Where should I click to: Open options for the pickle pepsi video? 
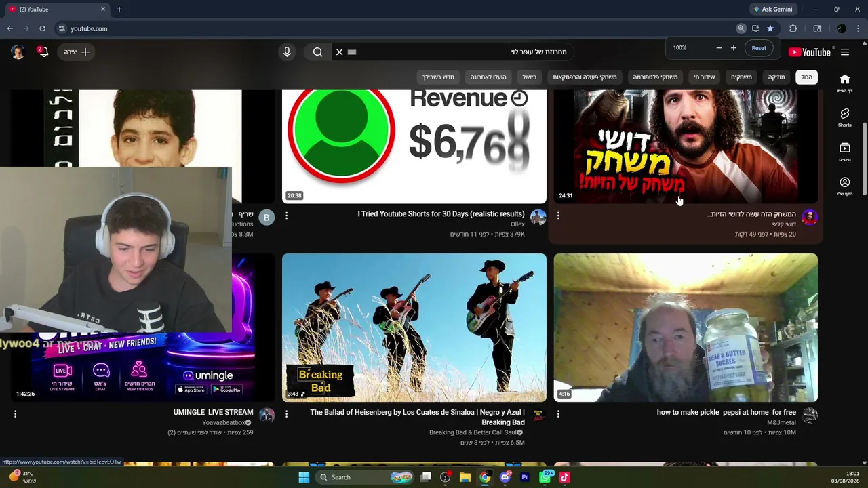(558, 413)
